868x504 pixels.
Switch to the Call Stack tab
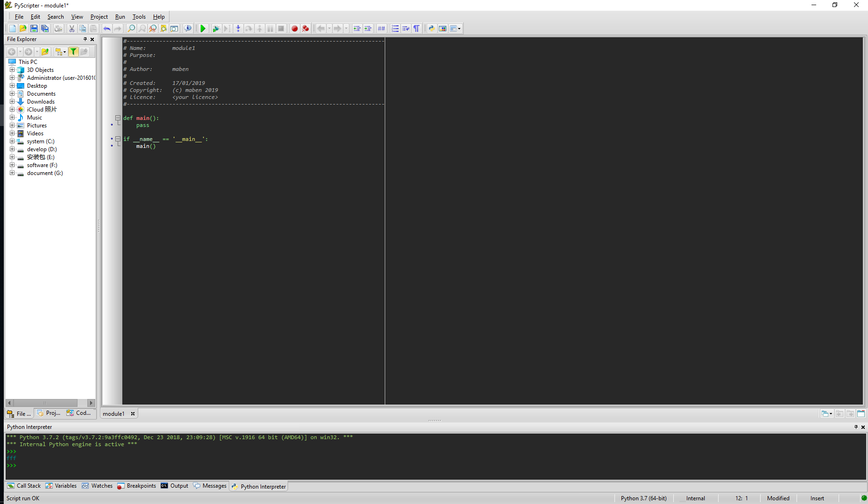[24, 486]
